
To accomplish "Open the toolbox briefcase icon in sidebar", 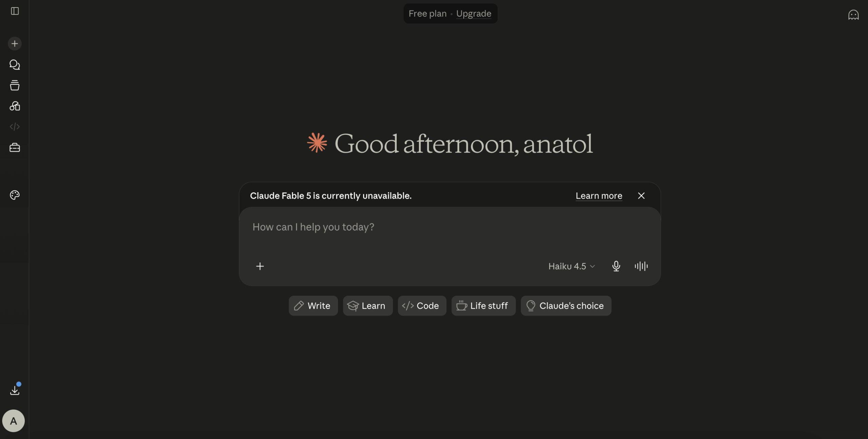I will click(x=15, y=147).
